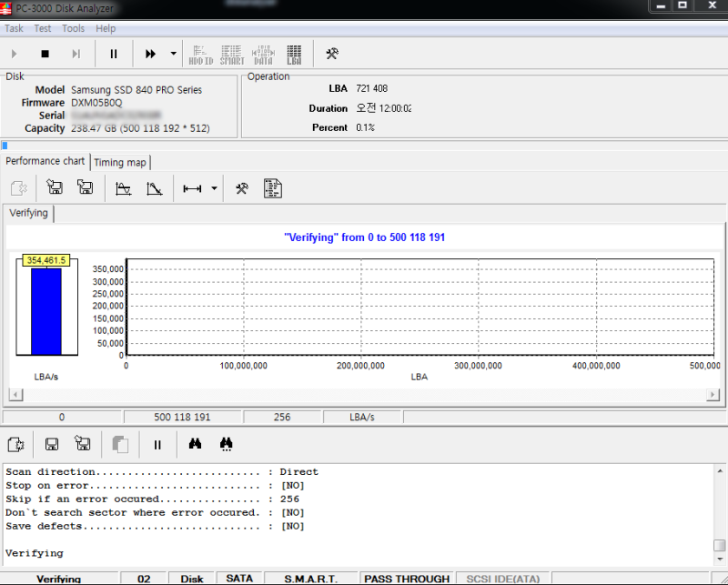
Task: Click the S.M.A.R.T. status bar panel
Action: [x=310, y=579]
